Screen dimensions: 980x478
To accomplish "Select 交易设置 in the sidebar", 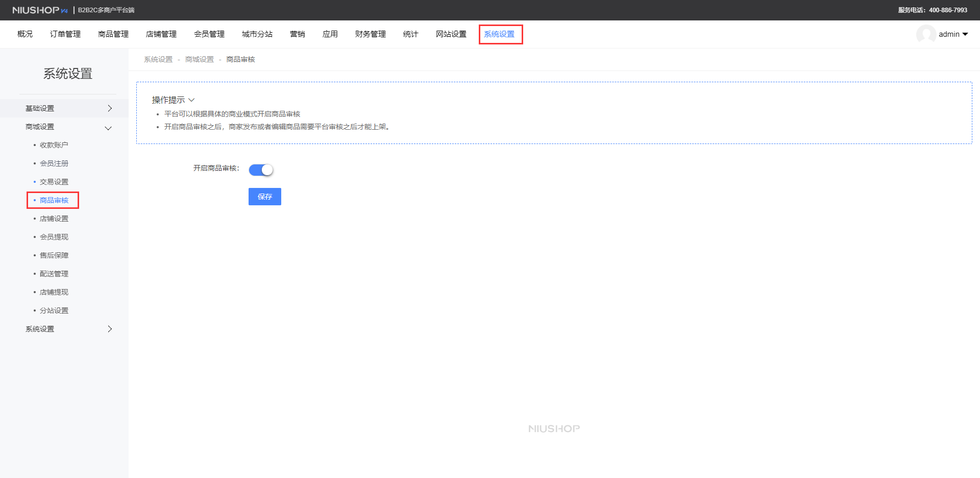I will (54, 182).
